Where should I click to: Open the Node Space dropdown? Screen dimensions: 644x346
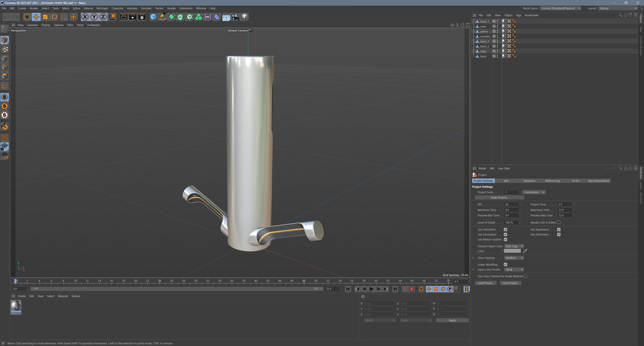(560, 8)
